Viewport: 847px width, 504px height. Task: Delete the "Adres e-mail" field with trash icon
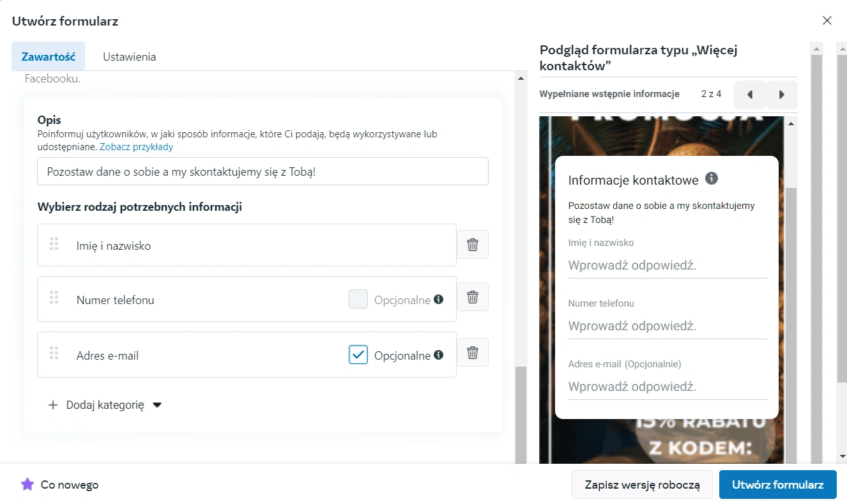point(473,352)
